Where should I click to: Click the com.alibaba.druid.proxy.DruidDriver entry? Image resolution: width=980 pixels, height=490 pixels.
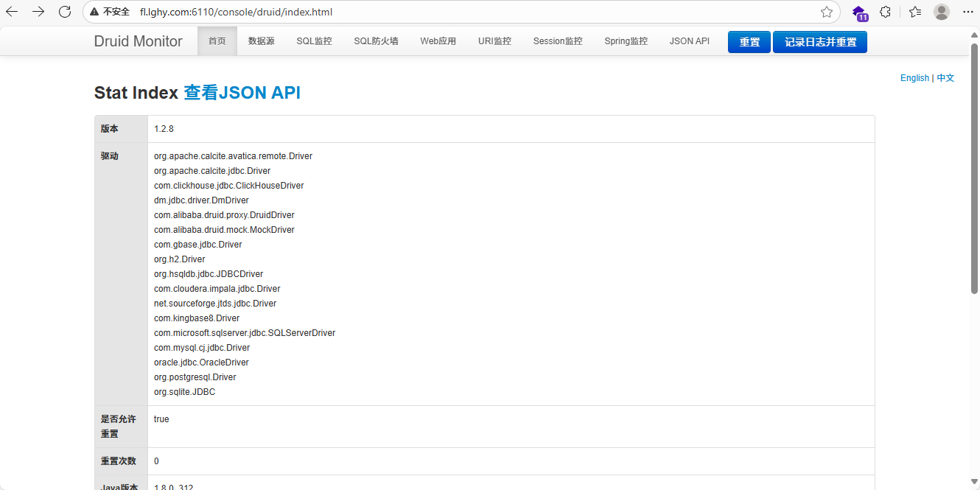[x=224, y=215]
